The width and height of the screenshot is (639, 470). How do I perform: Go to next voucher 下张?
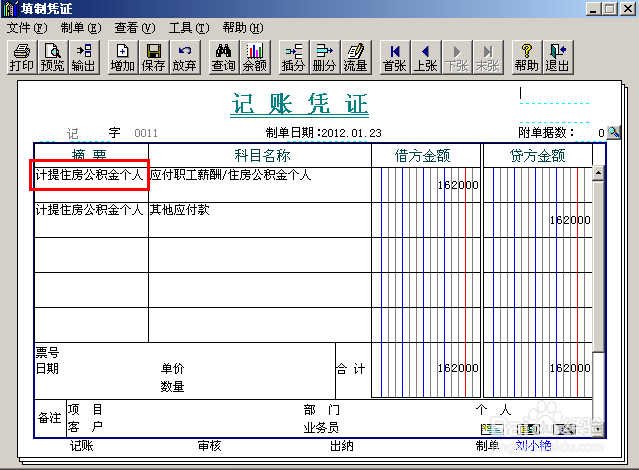click(457, 57)
